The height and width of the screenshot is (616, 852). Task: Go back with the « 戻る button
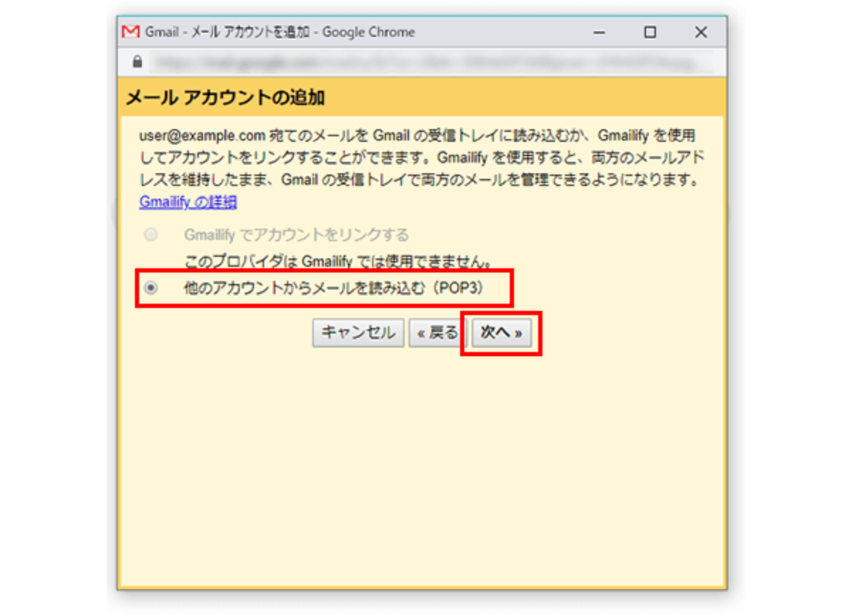coord(436,333)
